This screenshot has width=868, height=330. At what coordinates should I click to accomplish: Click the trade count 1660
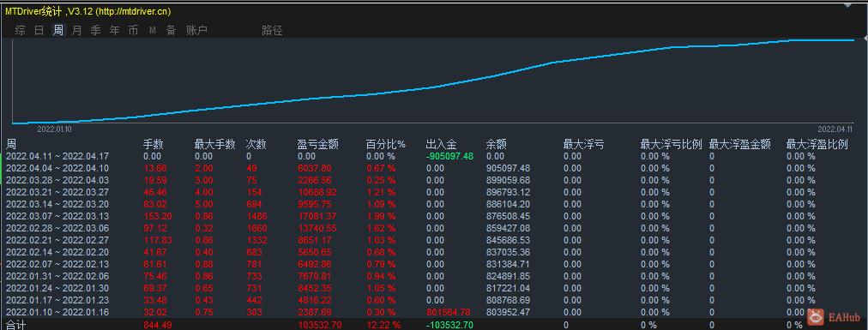pos(256,227)
